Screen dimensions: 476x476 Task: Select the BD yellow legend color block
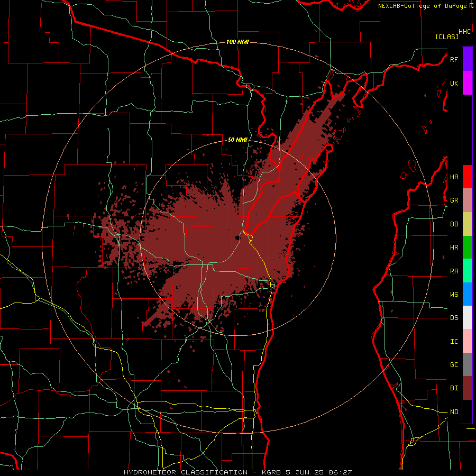pos(467,224)
